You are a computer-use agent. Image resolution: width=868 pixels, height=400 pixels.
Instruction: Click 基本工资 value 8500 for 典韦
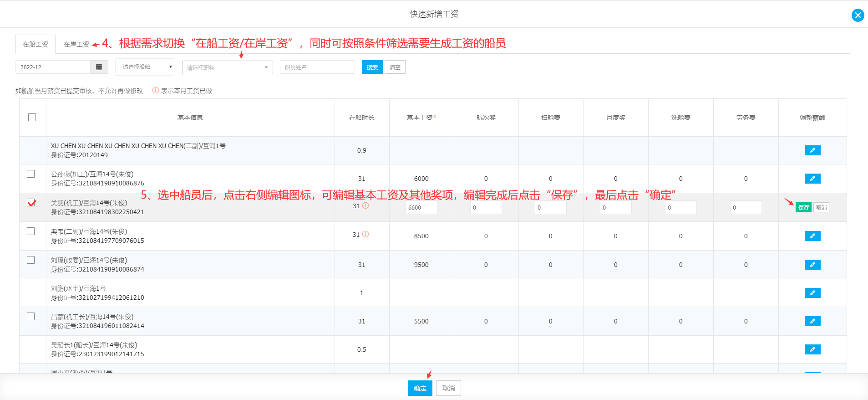click(x=421, y=236)
